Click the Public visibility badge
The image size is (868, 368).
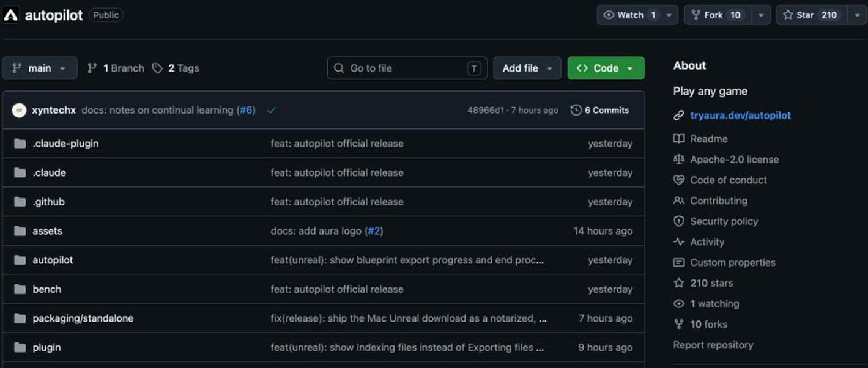[106, 15]
